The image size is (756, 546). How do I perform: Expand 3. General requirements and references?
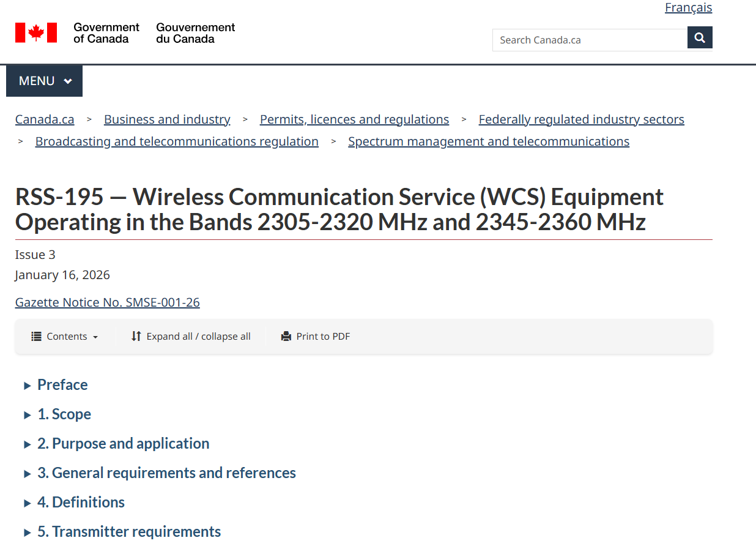[x=166, y=473]
